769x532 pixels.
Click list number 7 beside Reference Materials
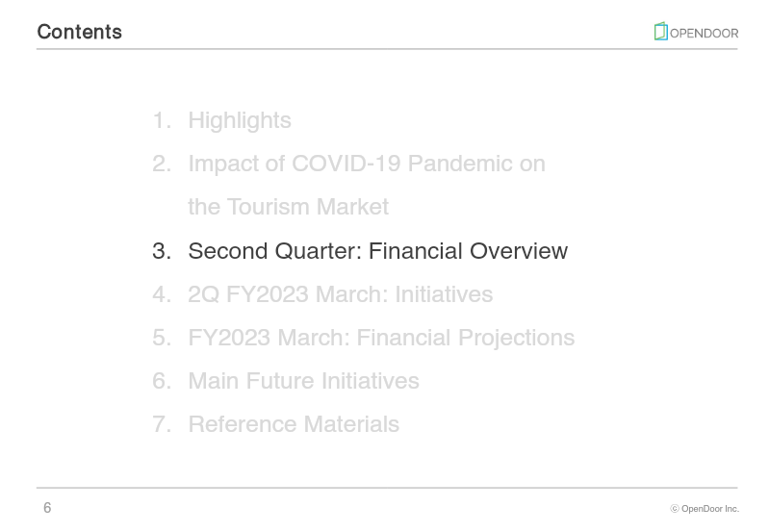(x=162, y=424)
